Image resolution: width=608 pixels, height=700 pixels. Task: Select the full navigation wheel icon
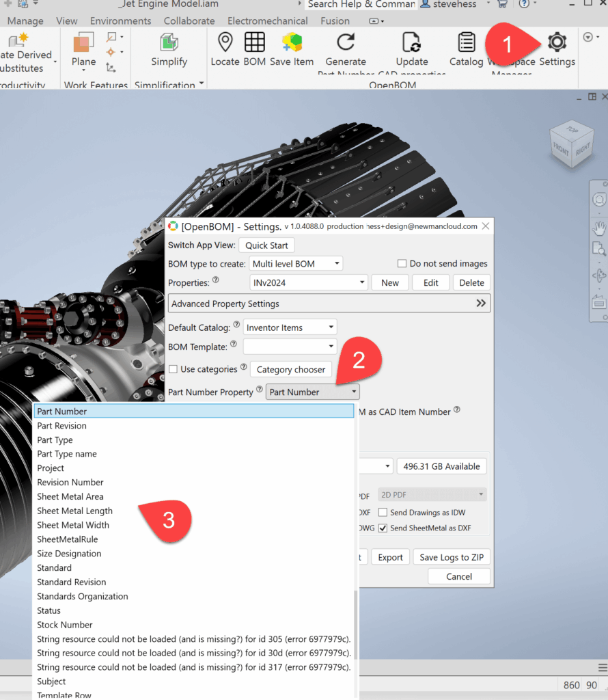point(598,200)
